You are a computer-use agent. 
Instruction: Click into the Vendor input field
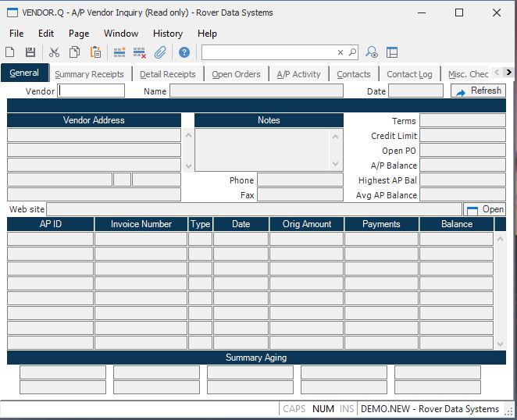(91, 91)
